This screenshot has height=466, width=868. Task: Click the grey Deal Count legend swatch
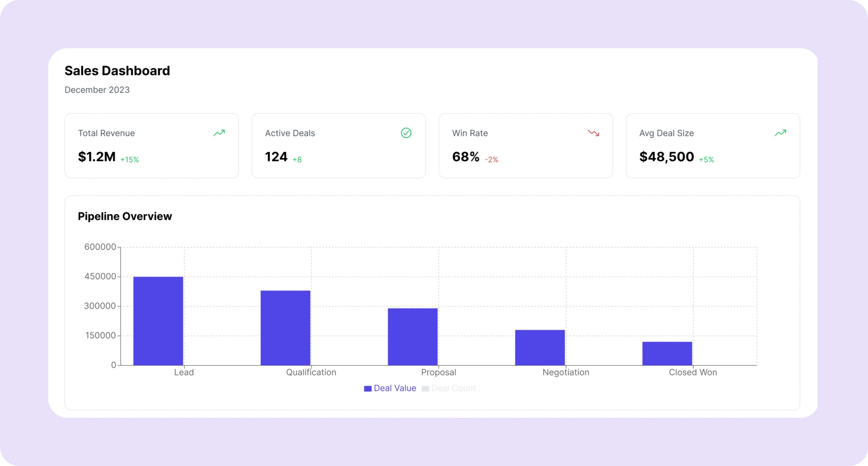425,389
